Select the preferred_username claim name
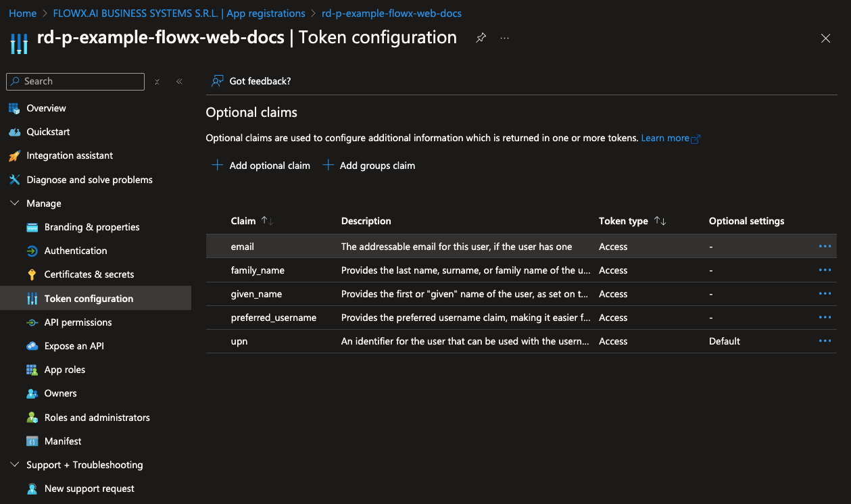Image resolution: width=851 pixels, height=504 pixels. pos(274,318)
